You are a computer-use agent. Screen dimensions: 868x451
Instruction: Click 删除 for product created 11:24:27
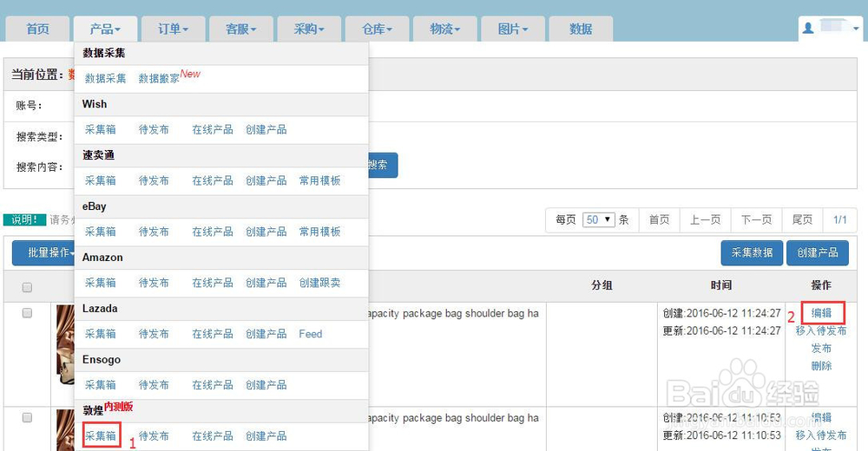coord(821,366)
